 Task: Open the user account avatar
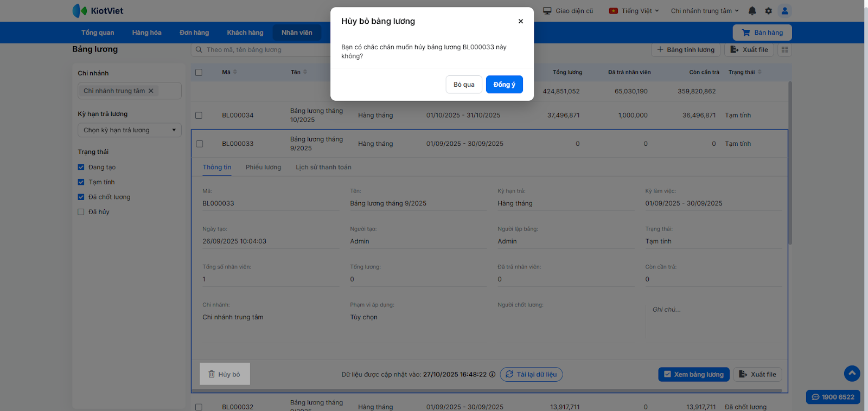(x=784, y=11)
